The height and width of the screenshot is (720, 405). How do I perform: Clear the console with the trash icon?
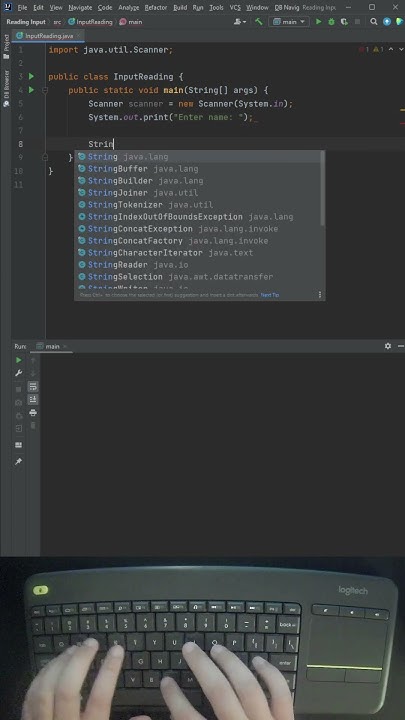(33, 426)
